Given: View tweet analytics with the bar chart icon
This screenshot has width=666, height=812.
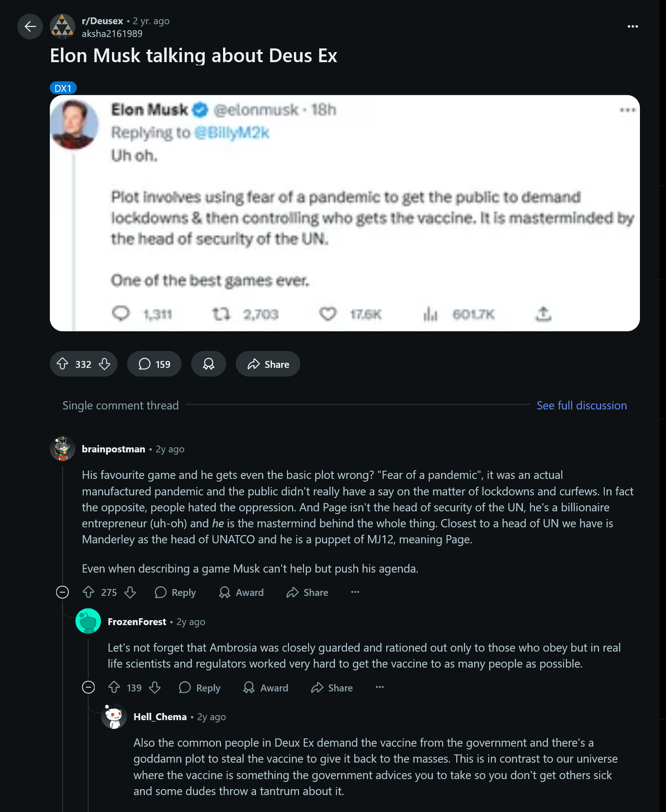Looking at the screenshot, I should (x=431, y=314).
